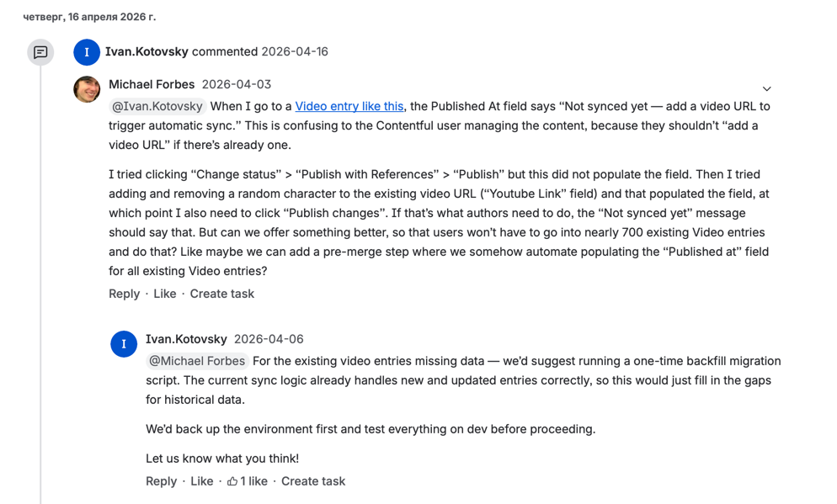Reply to Ivan.Kotovsky's backfill comment

point(161,481)
